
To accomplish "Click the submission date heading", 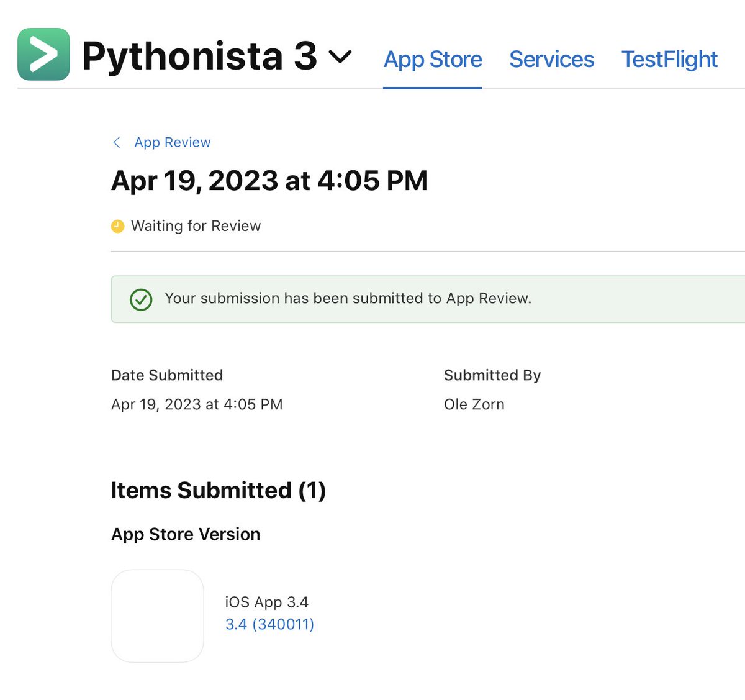I will click(x=269, y=181).
